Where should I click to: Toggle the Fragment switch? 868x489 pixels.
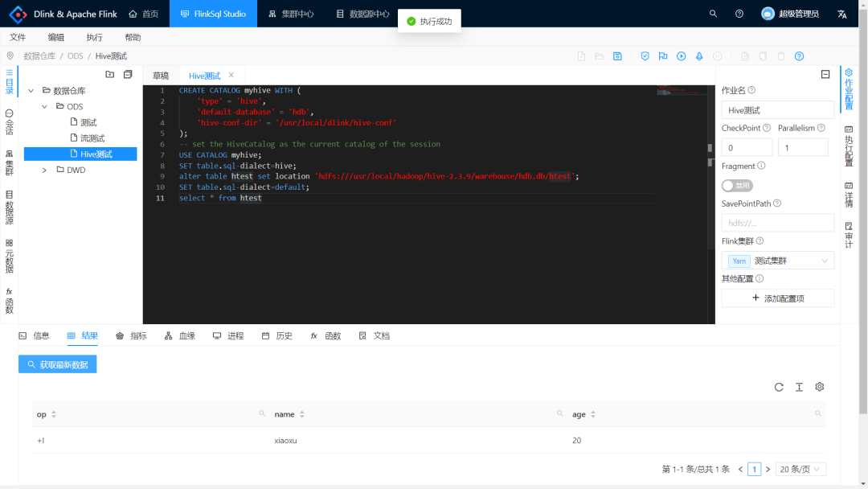[737, 186]
